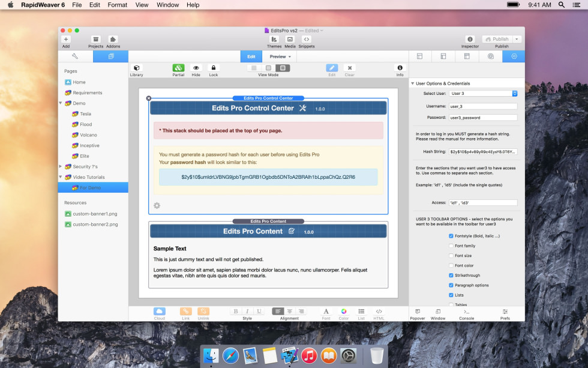Screen dimensions: 588x368
Task: Open the Color picker wheel
Action: coord(343,312)
